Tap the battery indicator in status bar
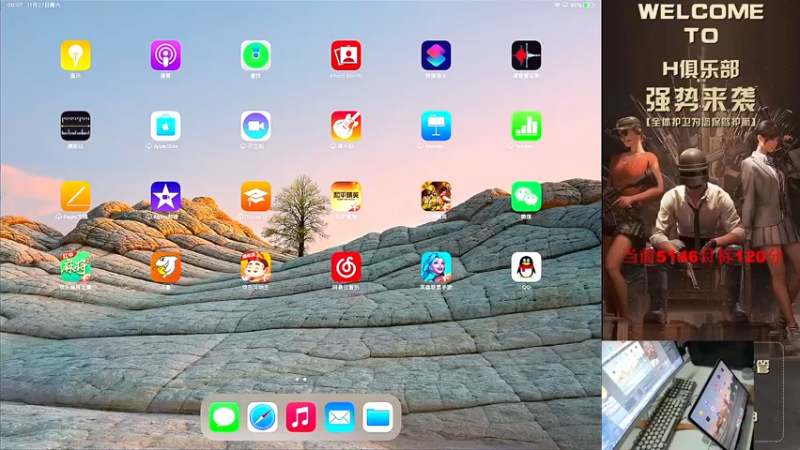The width and height of the screenshot is (800, 450). (x=589, y=5)
